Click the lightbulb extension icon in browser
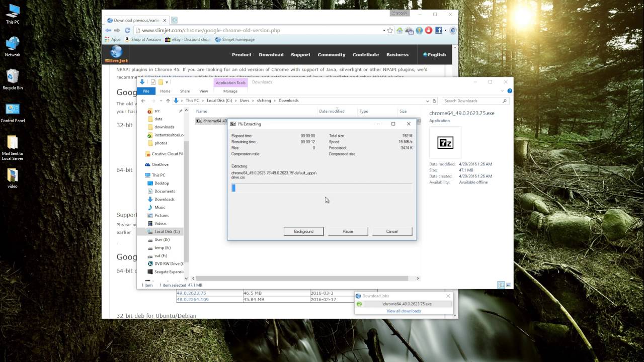 pyautogui.click(x=419, y=30)
